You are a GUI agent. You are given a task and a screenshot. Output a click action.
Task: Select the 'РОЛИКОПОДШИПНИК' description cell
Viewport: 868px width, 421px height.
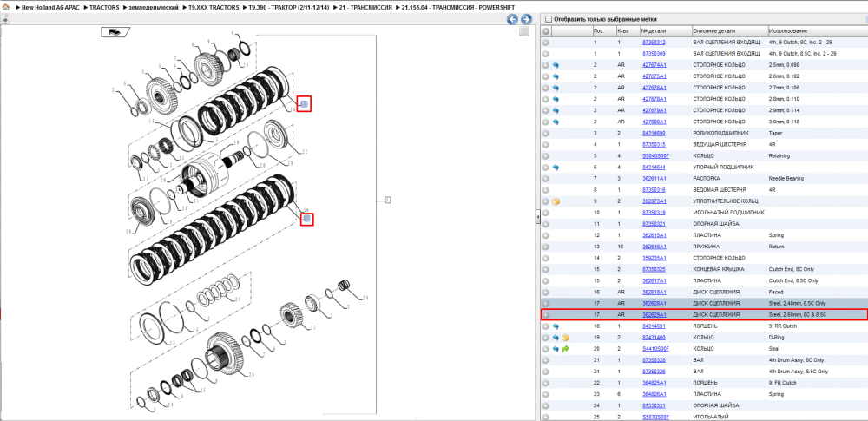click(719, 133)
